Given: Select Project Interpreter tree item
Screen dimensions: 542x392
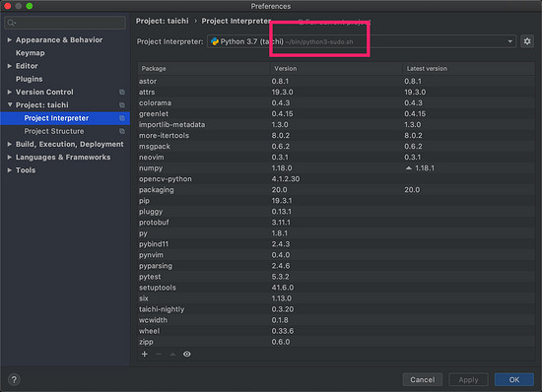Looking at the screenshot, I should 65,118.
